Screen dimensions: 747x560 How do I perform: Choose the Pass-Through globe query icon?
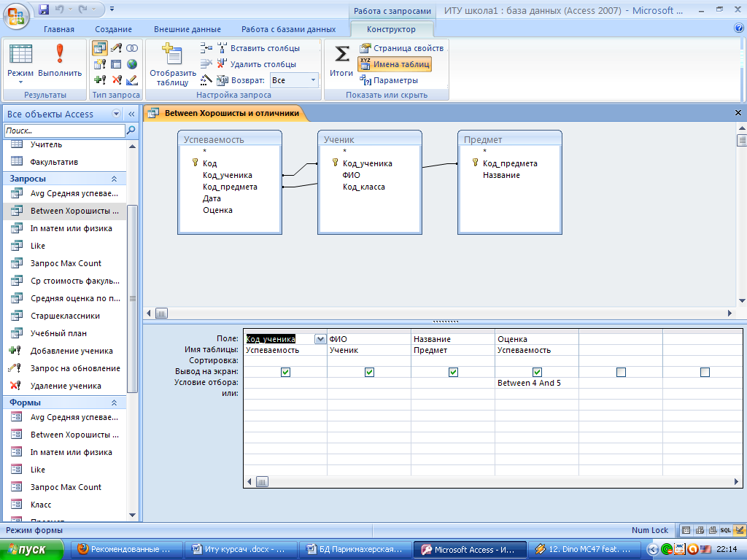[x=132, y=64]
